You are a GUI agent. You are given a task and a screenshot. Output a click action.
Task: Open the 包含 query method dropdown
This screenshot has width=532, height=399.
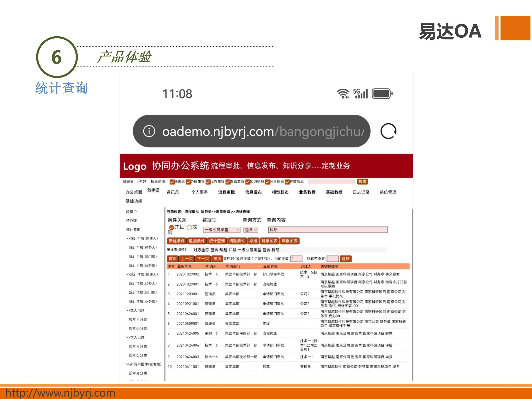coord(251,230)
